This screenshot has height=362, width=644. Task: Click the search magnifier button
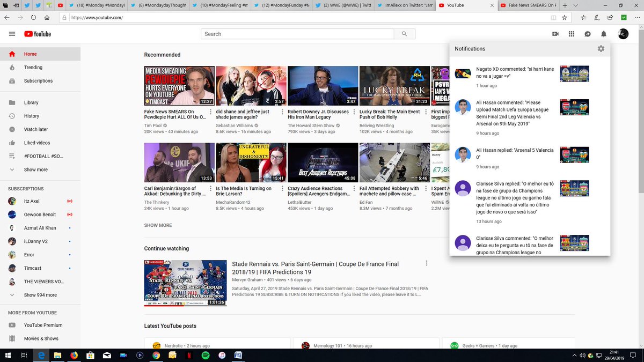point(404,34)
